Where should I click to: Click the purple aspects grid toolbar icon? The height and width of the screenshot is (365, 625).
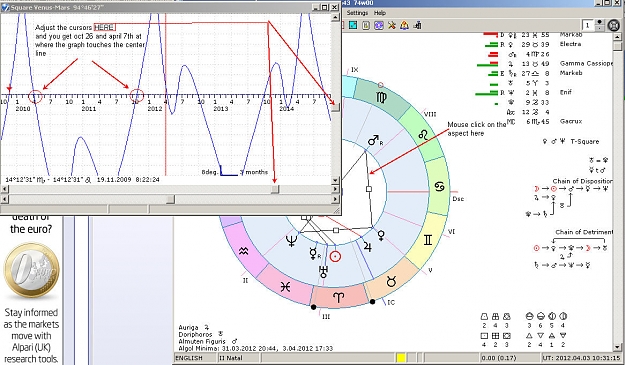click(x=379, y=25)
